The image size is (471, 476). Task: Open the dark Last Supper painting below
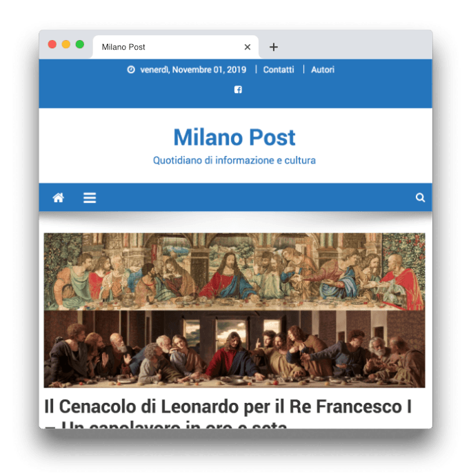pos(234,349)
